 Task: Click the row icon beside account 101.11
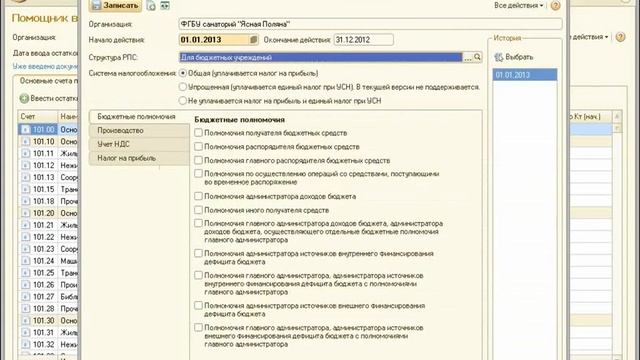(25, 153)
